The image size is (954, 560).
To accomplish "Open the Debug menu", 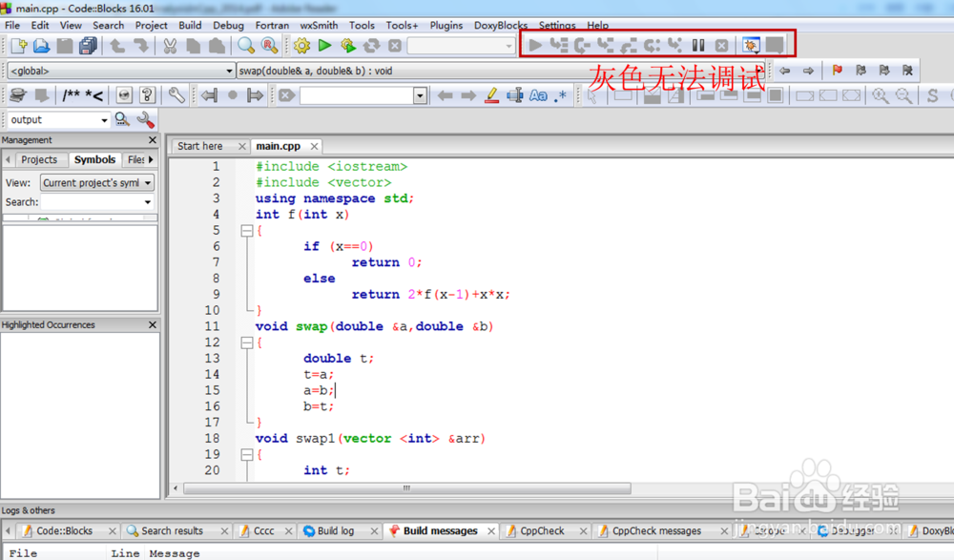I will pos(228,25).
